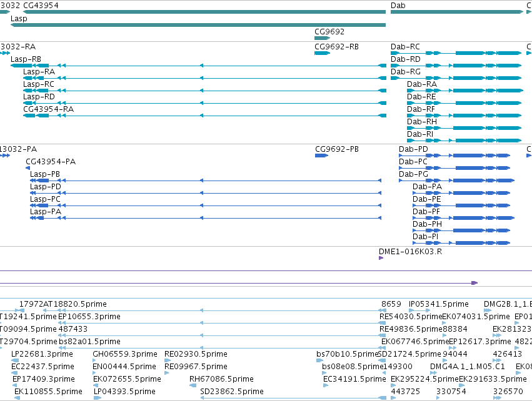Image resolution: width=532 pixels, height=401 pixels.
Task: Click the Dab-PE protein label
Action: tap(427, 199)
